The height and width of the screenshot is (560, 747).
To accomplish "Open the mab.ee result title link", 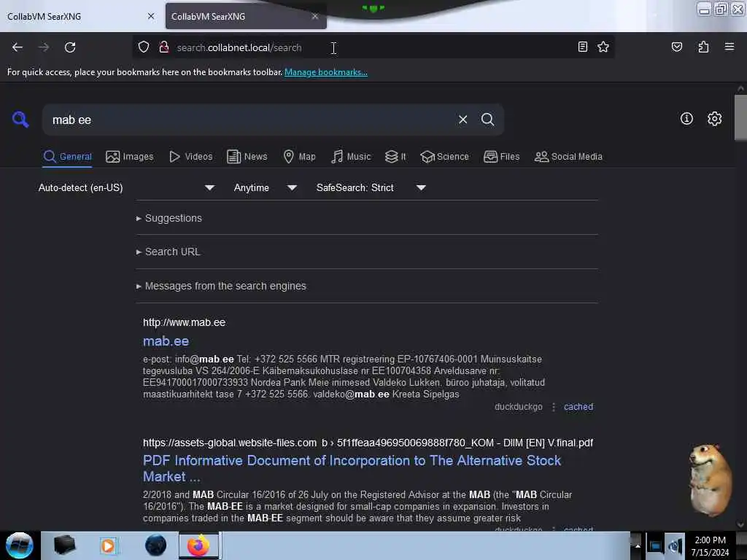I will [x=166, y=341].
